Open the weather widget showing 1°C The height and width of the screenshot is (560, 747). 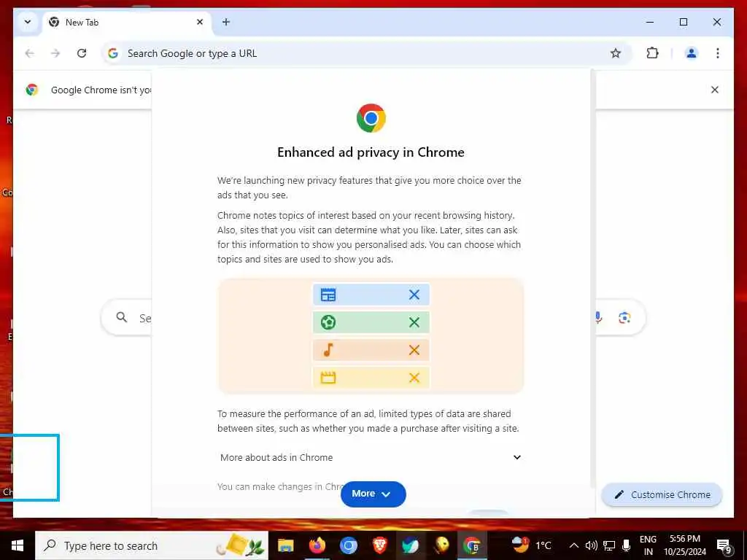(x=532, y=545)
